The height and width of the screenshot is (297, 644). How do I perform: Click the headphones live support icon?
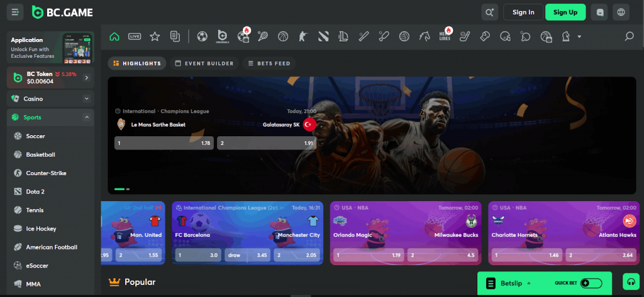pos(630,282)
